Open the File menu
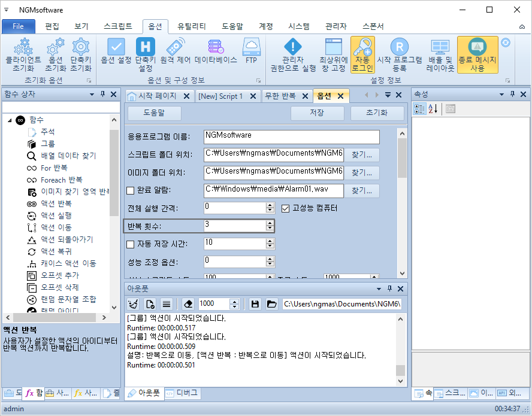Image resolution: width=532 pixels, height=416 pixels. coord(19,26)
